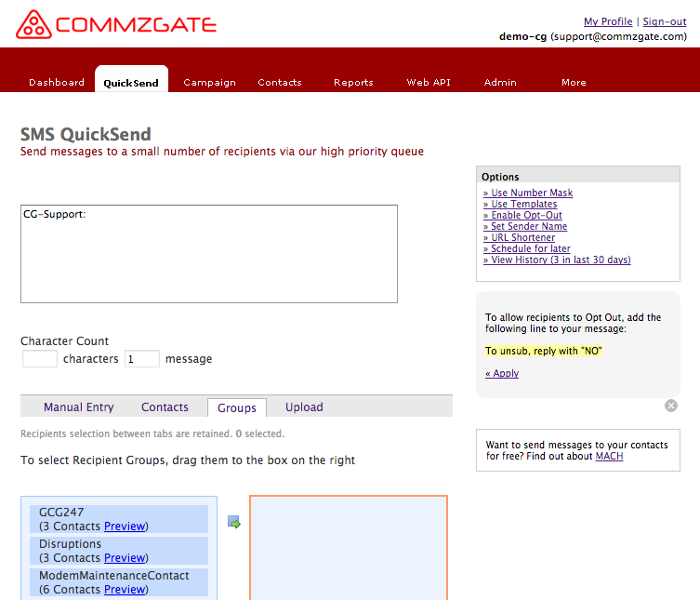
Task: Go to the Admin tab
Action: (x=500, y=82)
